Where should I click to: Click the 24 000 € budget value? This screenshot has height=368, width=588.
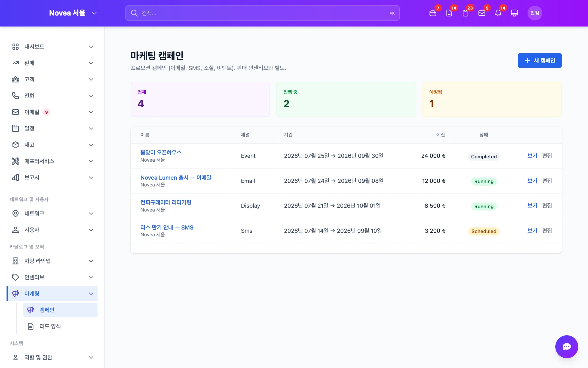point(433,156)
